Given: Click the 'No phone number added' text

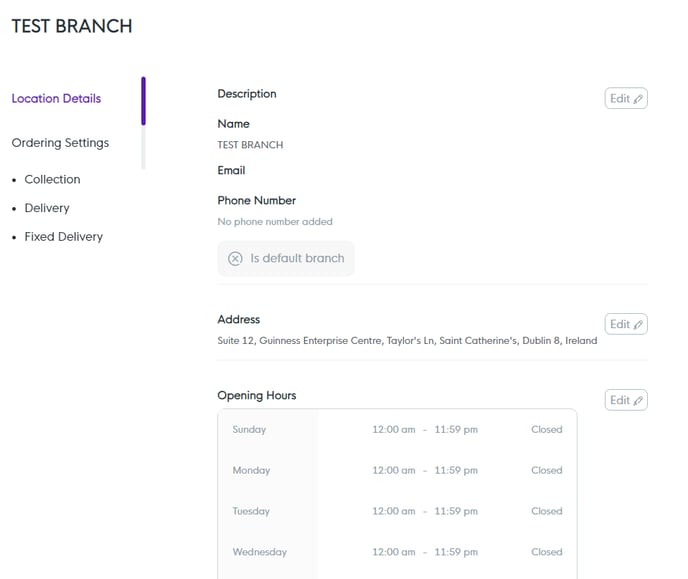Looking at the screenshot, I should (x=275, y=222).
